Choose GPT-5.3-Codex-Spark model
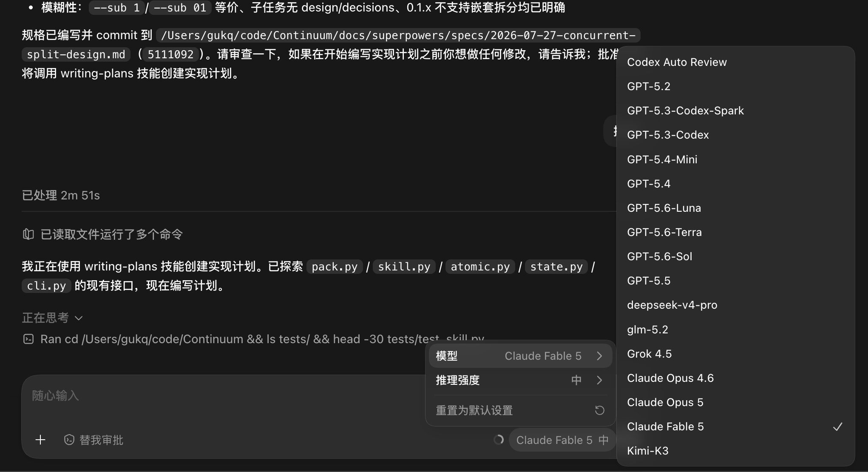The width and height of the screenshot is (868, 472). pos(735,111)
